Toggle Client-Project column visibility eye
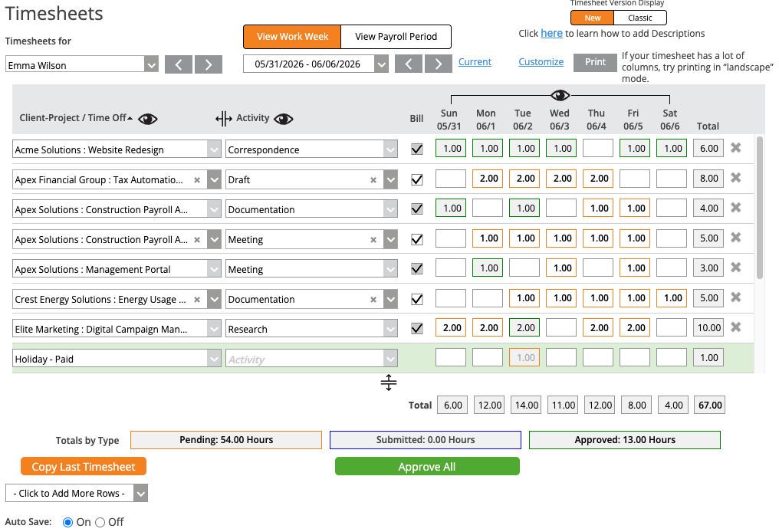 tap(147, 120)
